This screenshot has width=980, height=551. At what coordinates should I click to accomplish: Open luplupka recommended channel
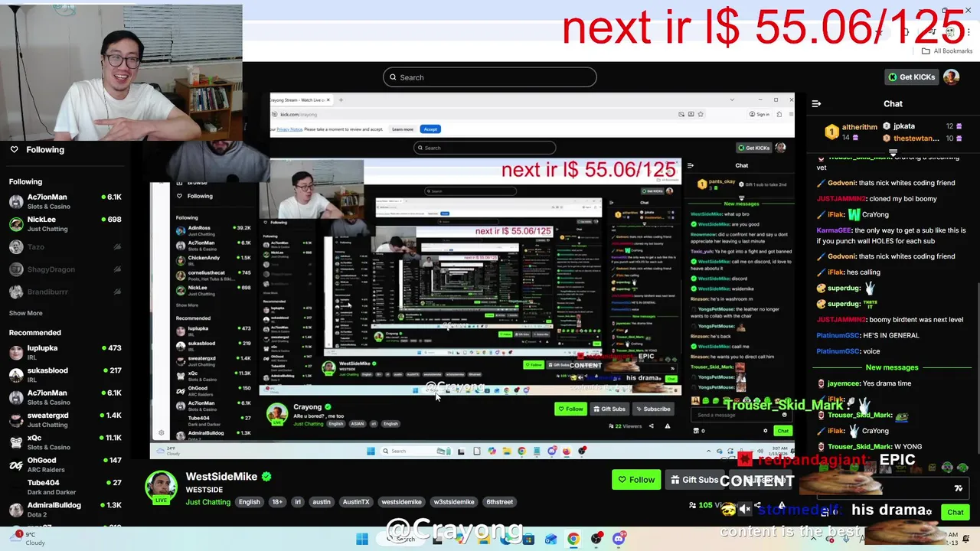[65, 352]
